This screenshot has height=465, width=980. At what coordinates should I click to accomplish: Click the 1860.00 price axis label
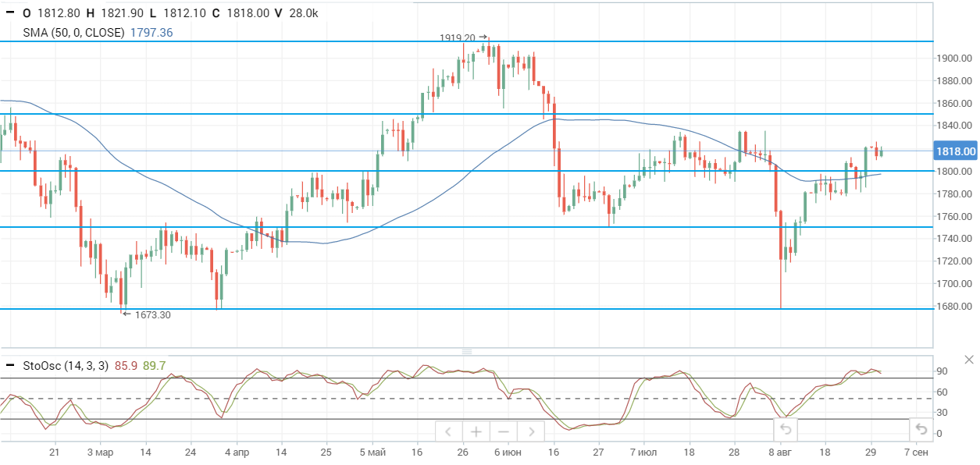pyautogui.click(x=955, y=104)
